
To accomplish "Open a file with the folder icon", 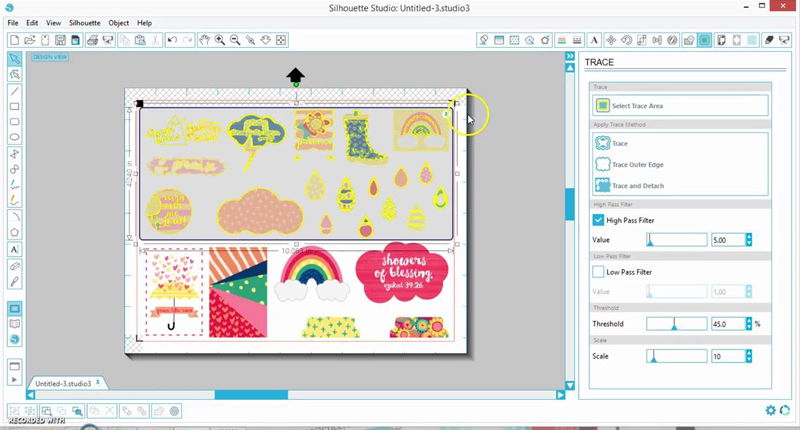I will (30, 40).
